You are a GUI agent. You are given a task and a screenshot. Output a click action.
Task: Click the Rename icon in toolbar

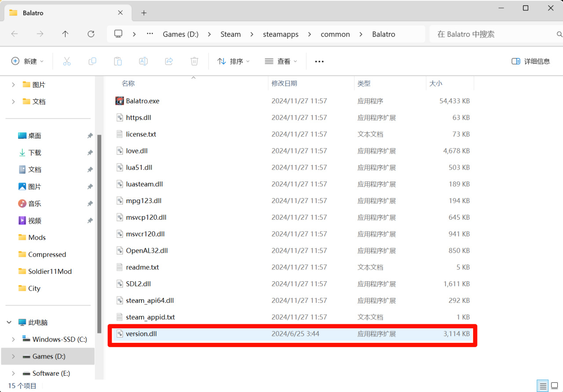tap(143, 62)
